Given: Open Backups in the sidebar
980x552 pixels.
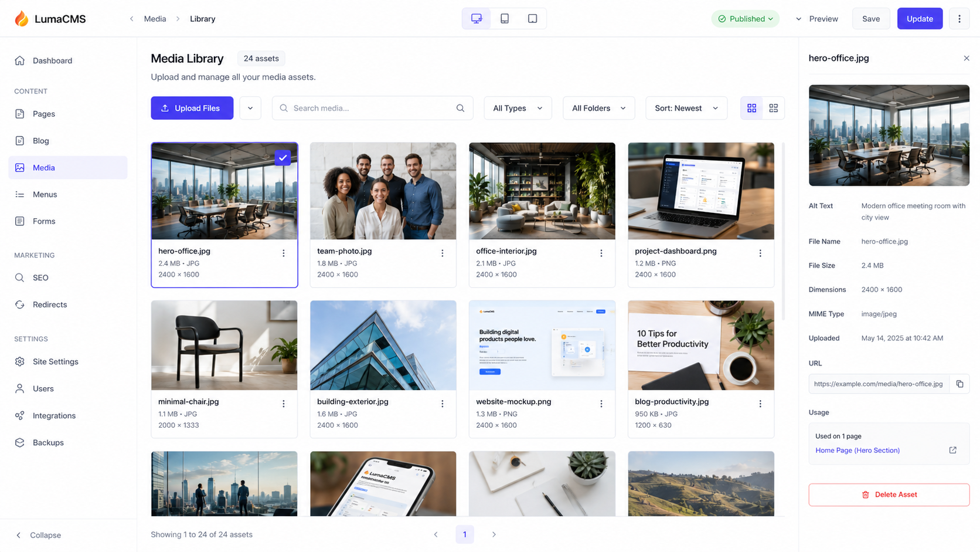Looking at the screenshot, I should point(68,442).
